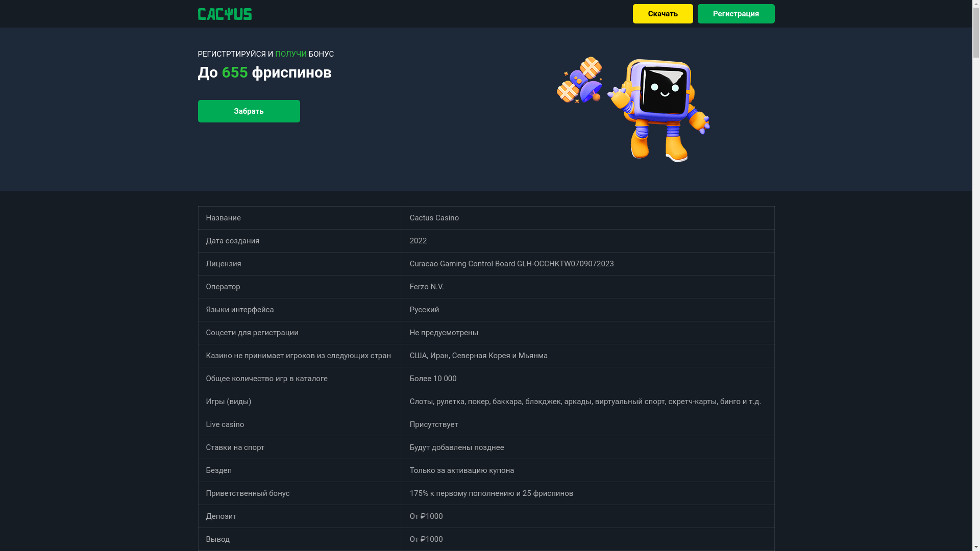This screenshot has width=980, height=551.
Task: Click the Cactus logo
Action: [x=225, y=14]
